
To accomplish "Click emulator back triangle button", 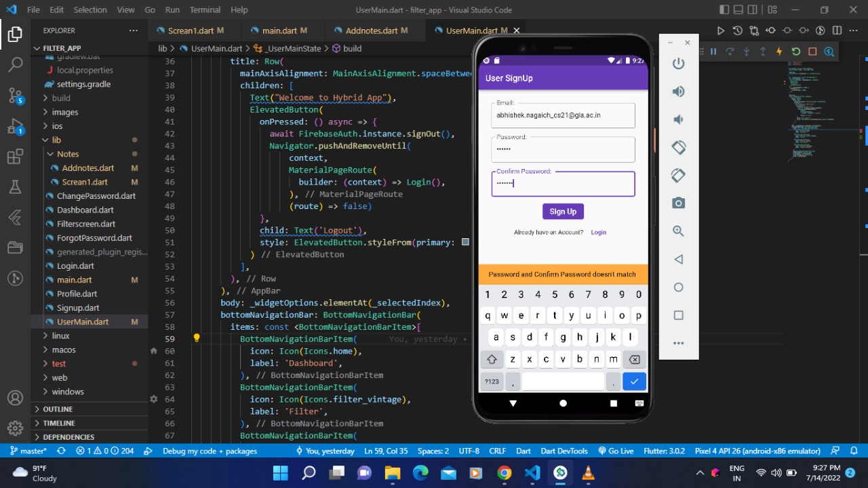I will coord(678,259).
